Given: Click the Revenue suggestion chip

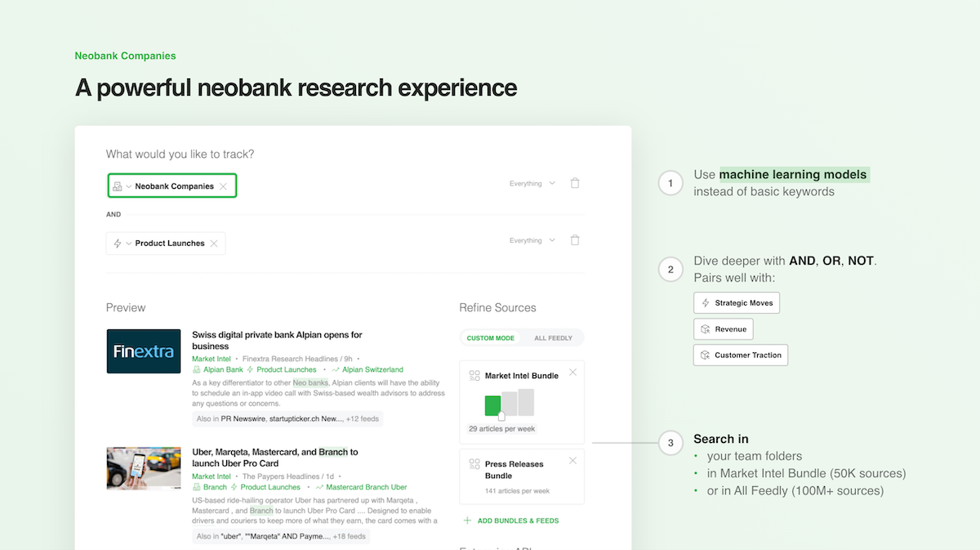Looking at the screenshot, I should click(723, 329).
